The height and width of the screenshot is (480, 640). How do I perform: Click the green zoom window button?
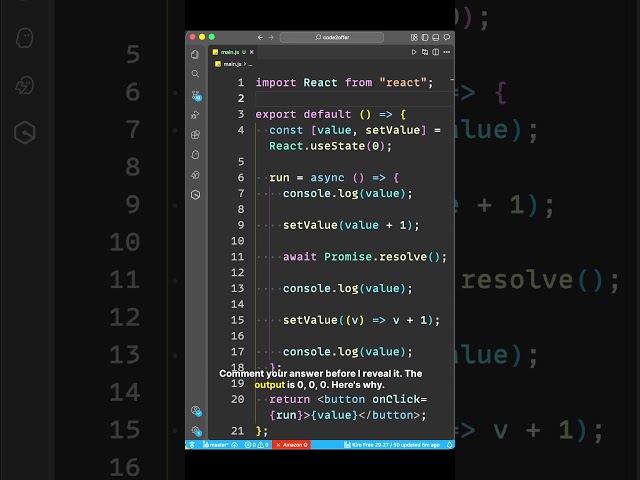212,37
